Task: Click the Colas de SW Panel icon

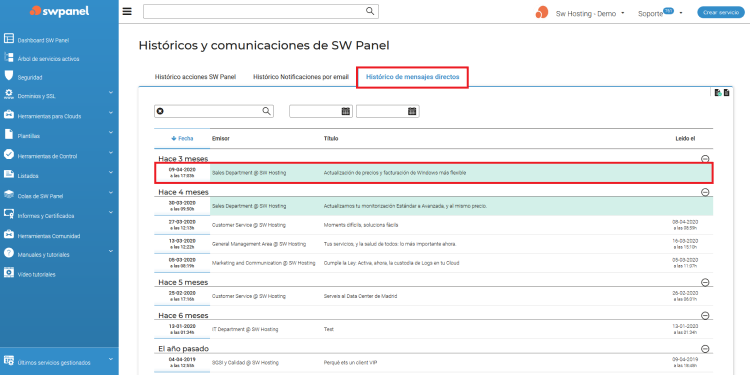Action: coord(9,194)
